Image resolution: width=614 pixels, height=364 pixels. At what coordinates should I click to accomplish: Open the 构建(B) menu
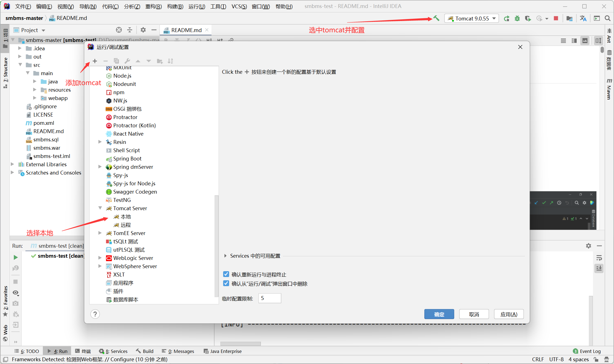click(x=175, y=6)
